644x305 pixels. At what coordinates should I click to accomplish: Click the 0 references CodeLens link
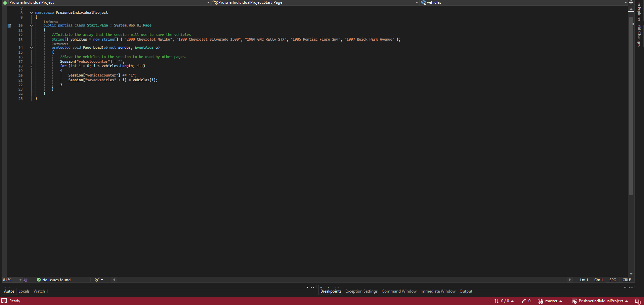coord(60,44)
